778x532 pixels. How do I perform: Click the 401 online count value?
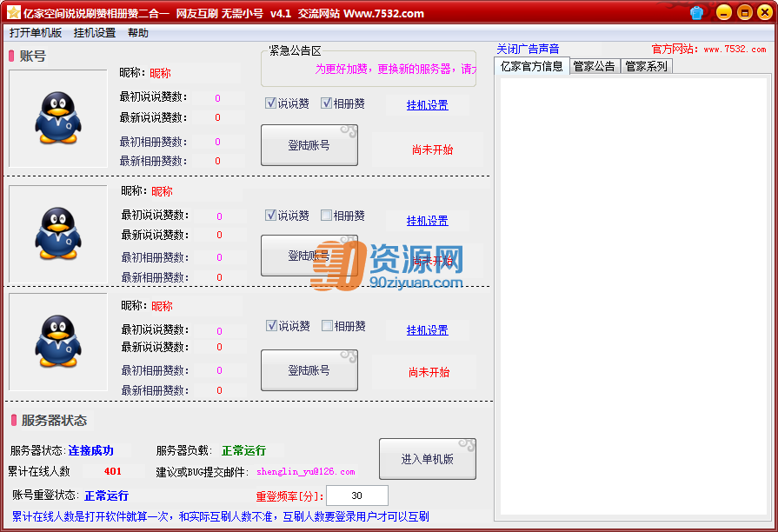[113, 471]
